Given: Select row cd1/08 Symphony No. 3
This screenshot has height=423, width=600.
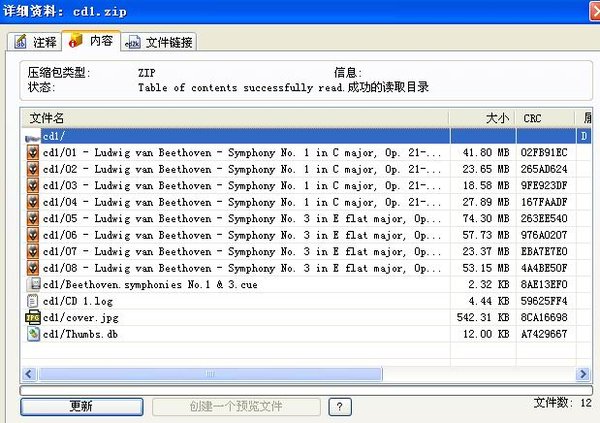Looking at the screenshot, I should tap(306, 268).
